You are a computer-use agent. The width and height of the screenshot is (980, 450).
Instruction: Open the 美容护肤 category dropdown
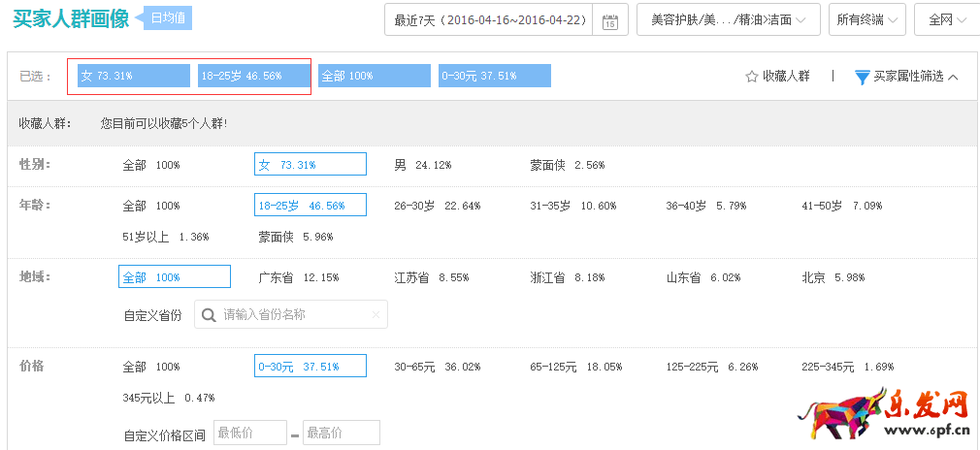click(728, 20)
